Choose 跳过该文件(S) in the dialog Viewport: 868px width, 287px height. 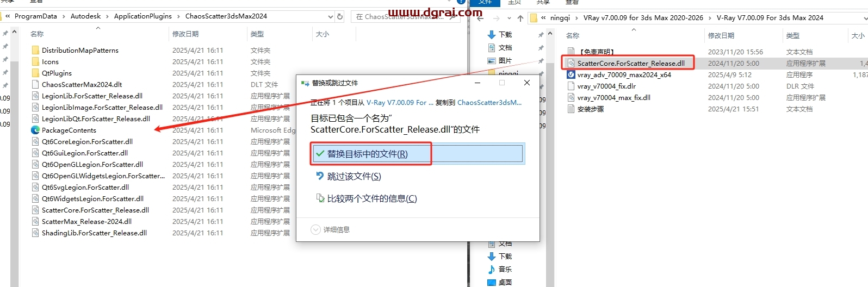click(x=354, y=176)
